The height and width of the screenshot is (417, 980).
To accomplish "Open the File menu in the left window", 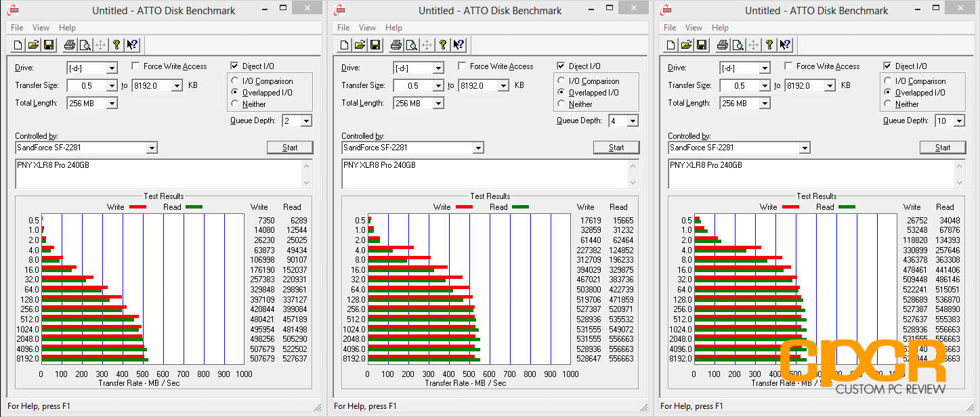I will click(17, 28).
